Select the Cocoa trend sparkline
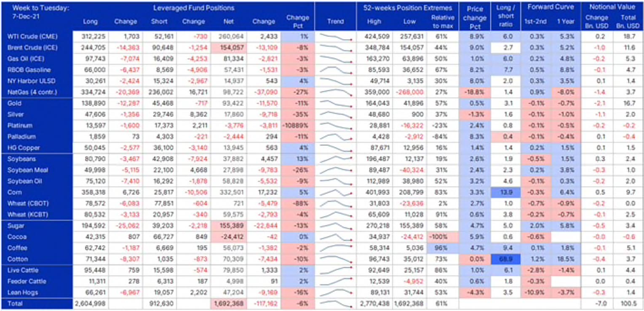644x311 pixels. pyautogui.click(x=335, y=237)
